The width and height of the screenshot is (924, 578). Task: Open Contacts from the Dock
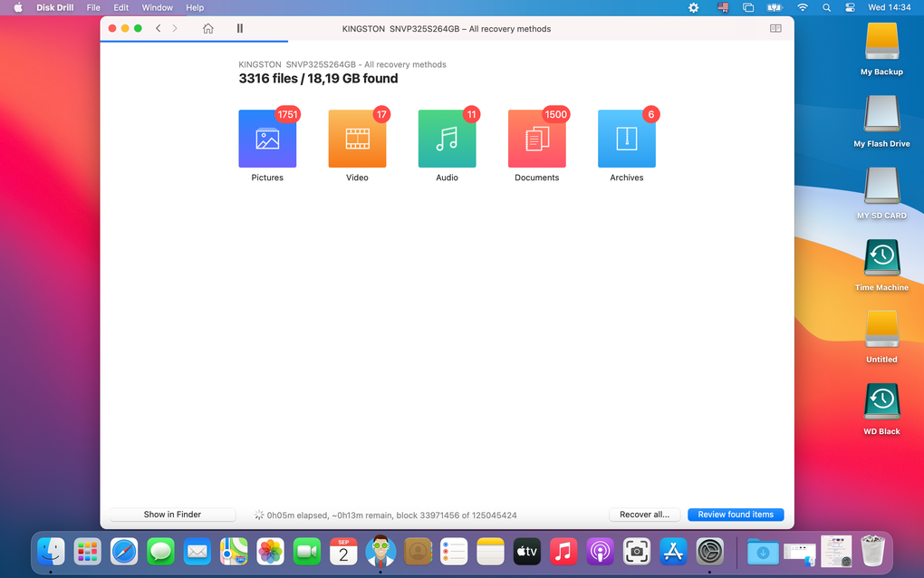click(418, 552)
